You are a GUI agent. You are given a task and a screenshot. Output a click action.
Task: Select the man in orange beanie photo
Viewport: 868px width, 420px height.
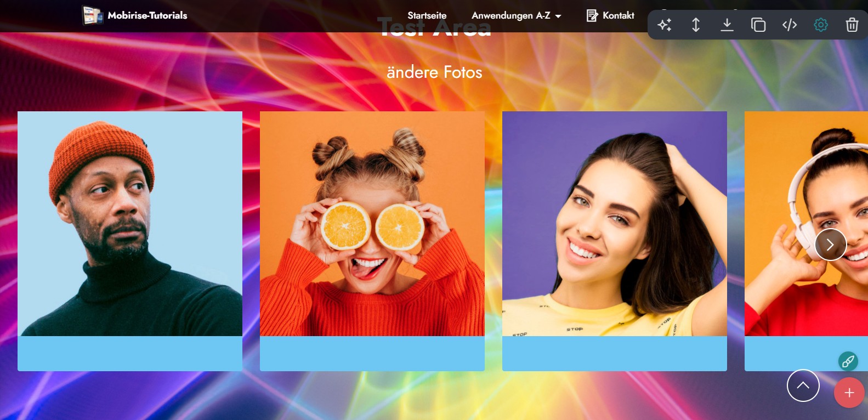[130, 224]
